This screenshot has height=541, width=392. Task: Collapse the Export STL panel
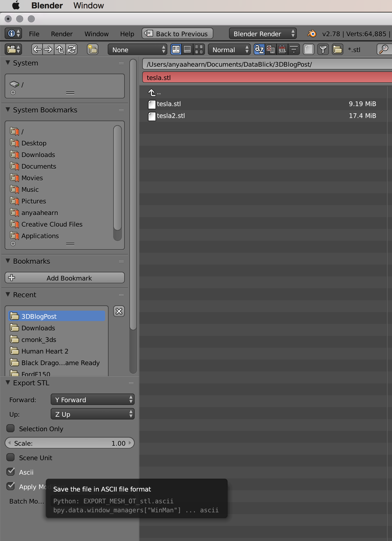point(8,382)
